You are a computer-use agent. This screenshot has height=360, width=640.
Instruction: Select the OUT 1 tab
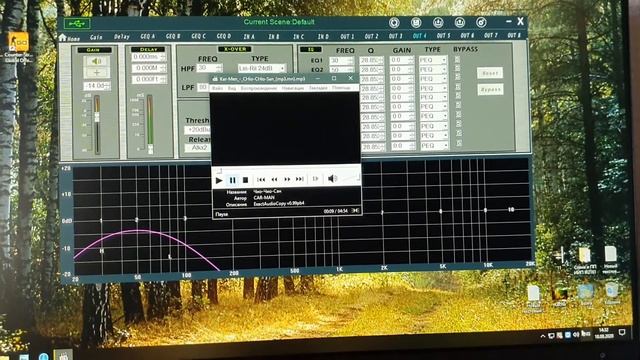tap(347, 36)
